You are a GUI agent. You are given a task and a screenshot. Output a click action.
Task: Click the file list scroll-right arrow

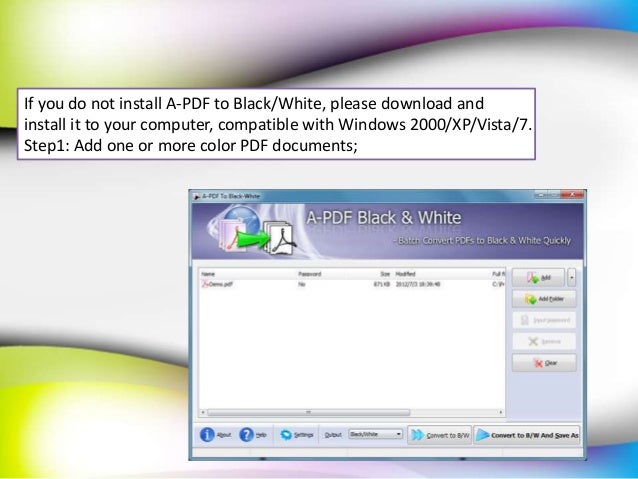(x=501, y=413)
